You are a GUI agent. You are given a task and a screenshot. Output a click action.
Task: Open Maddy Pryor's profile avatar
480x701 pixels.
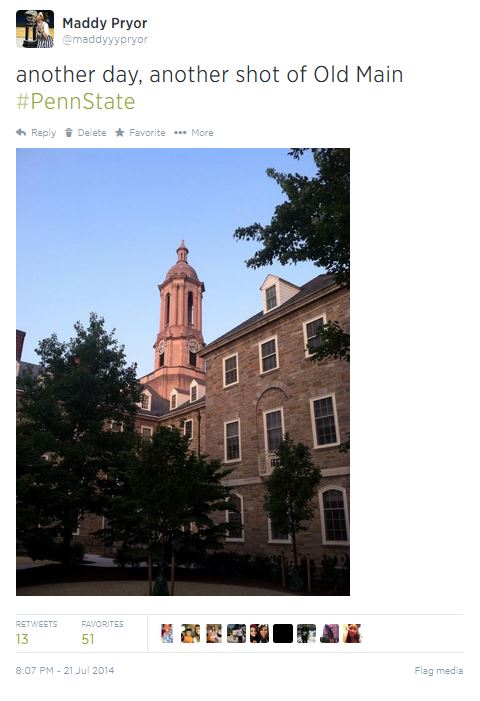coord(35,29)
